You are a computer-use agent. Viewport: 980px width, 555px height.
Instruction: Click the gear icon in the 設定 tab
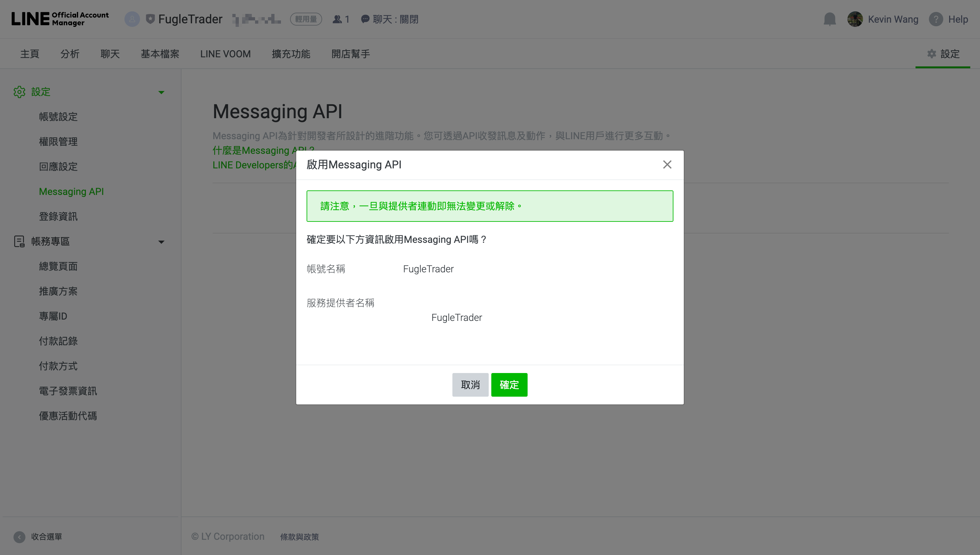(932, 54)
